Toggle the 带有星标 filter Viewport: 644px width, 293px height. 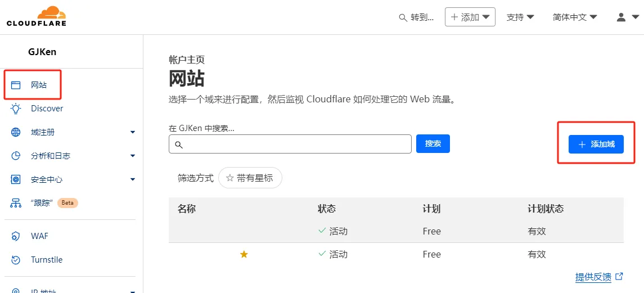pyautogui.click(x=250, y=178)
